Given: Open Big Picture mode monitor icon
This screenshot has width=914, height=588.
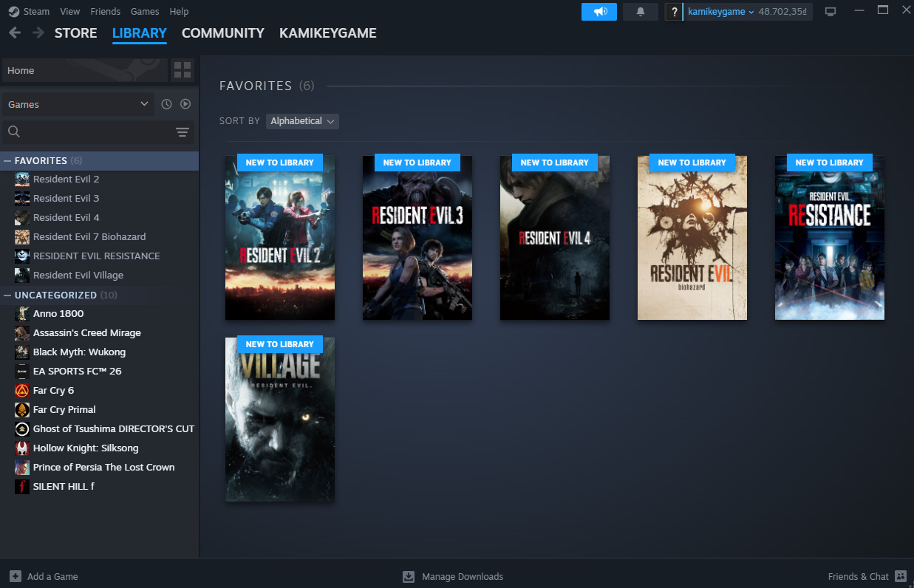Looking at the screenshot, I should coord(831,12).
